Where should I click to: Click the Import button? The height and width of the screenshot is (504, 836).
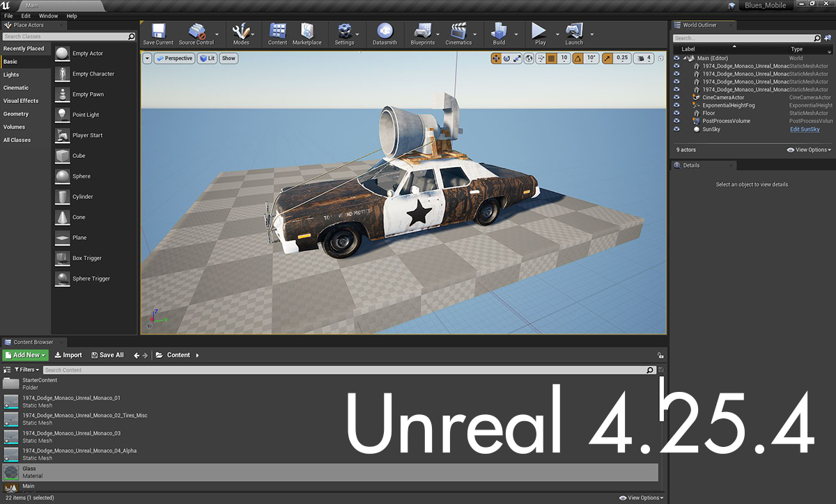coord(68,355)
